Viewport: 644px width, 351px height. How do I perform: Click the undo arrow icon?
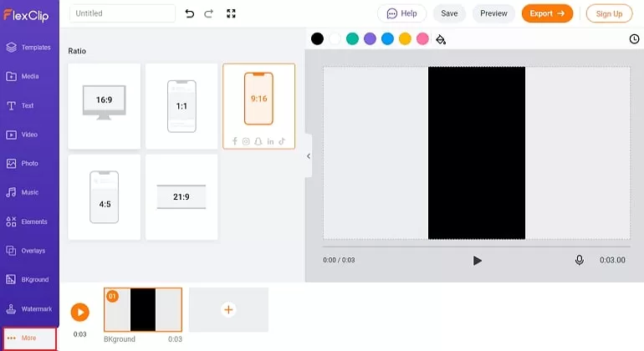pos(189,13)
